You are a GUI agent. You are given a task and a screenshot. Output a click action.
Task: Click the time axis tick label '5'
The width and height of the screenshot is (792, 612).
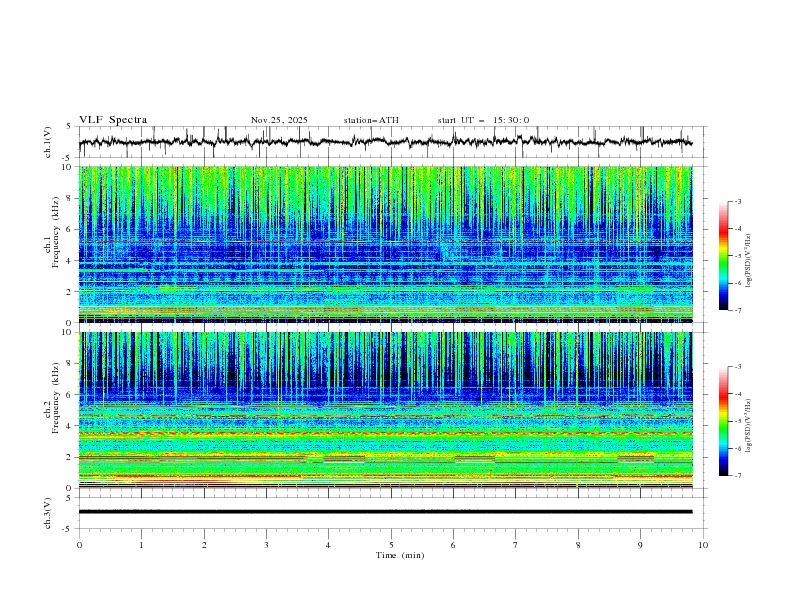(391, 545)
